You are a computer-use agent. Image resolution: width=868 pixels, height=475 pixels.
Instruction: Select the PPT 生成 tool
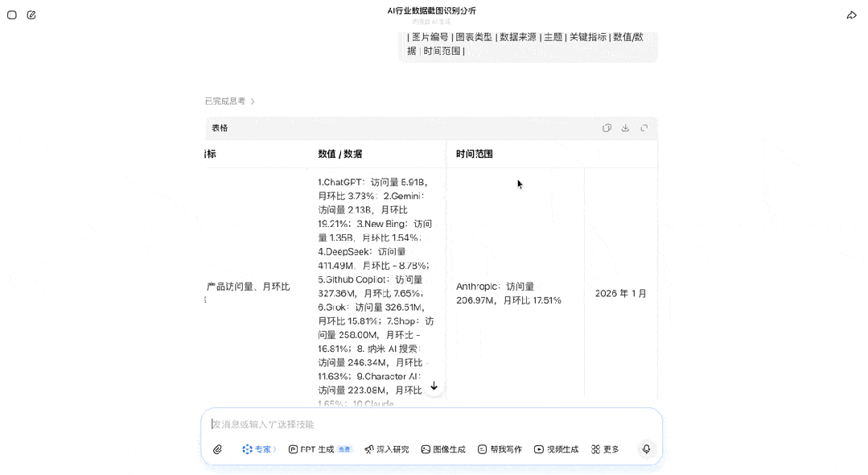click(314, 449)
